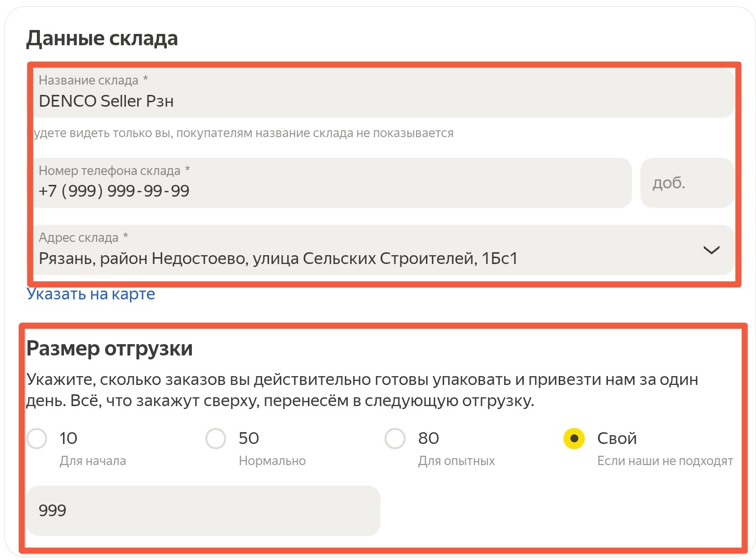Click the 'Нормально' option caption
This screenshot has height=560, width=756.
tap(272, 461)
